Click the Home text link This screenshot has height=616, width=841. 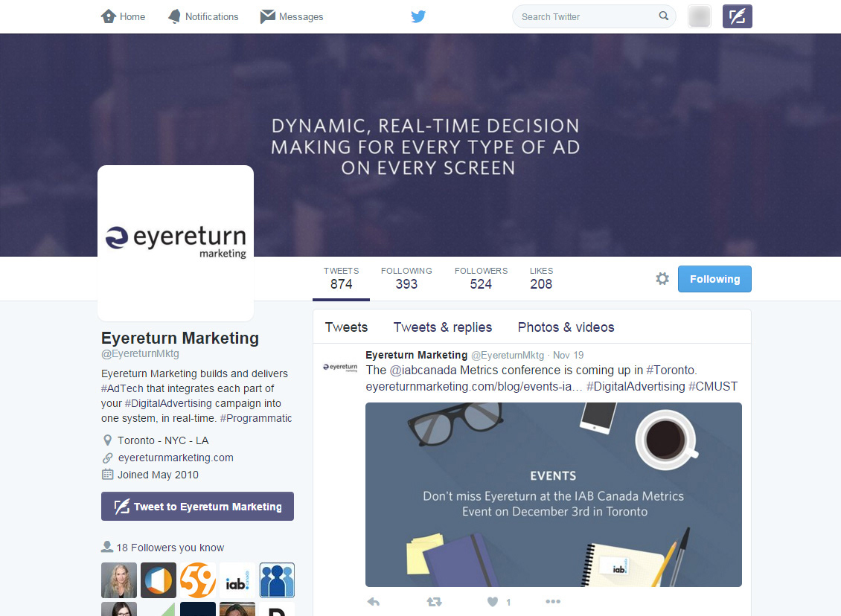(132, 16)
